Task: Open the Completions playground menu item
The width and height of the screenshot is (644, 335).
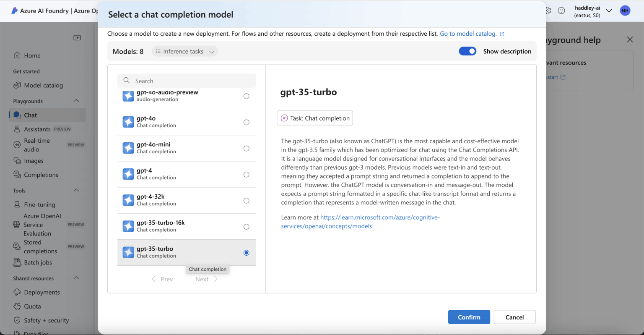Action: coord(41,175)
